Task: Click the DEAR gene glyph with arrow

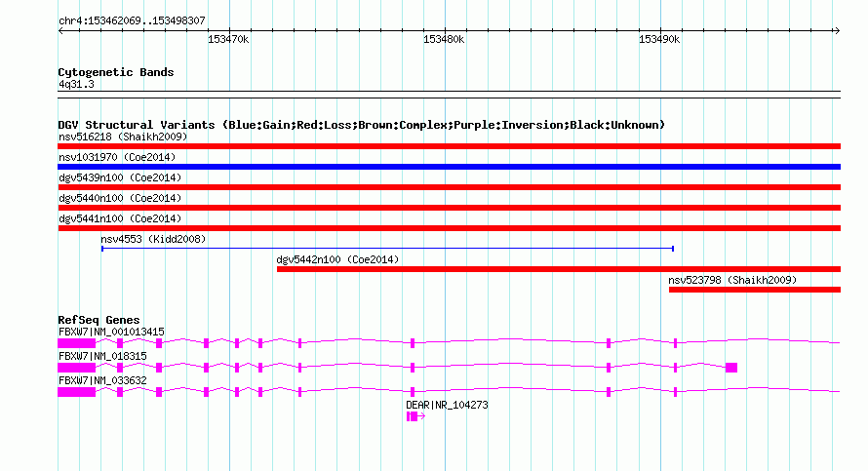Action: coord(415,416)
